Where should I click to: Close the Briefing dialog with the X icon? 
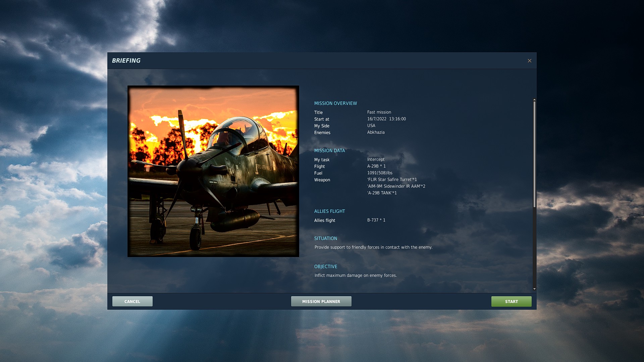529,61
